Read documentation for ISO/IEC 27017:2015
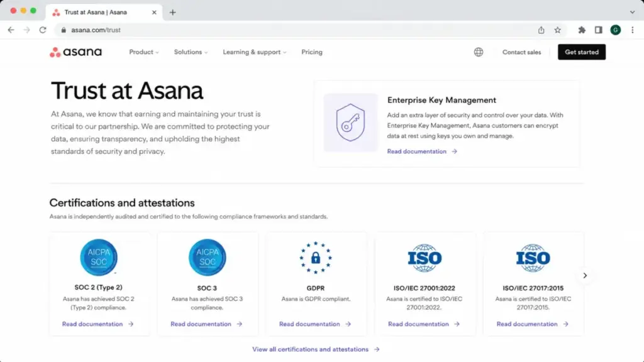The width and height of the screenshot is (644, 362). pos(532,324)
